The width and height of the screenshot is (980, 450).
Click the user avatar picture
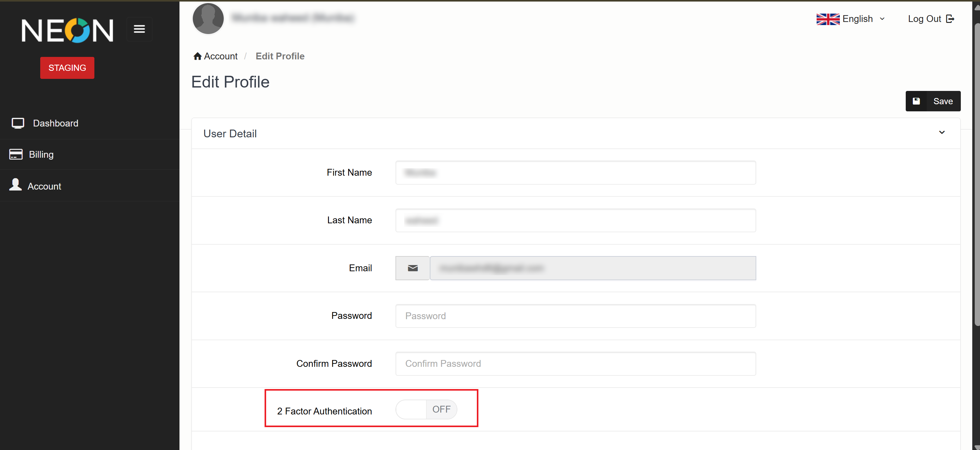point(208,18)
